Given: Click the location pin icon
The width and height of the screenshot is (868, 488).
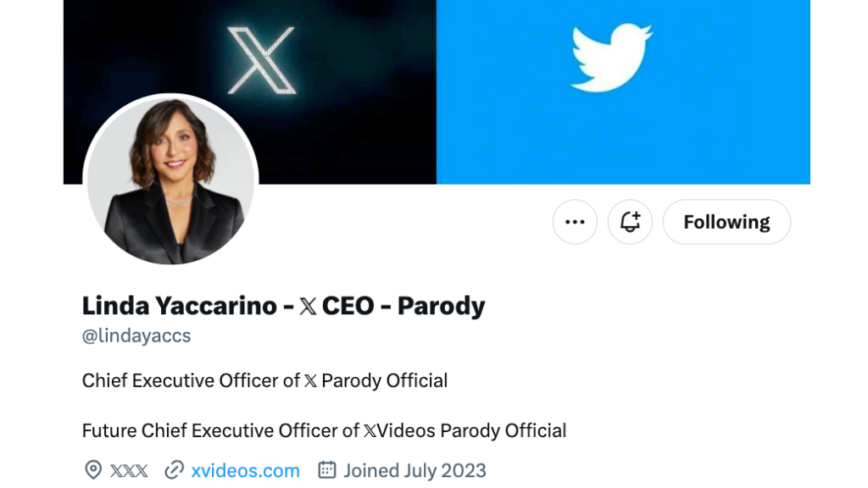Looking at the screenshot, I should [x=93, y=470].
